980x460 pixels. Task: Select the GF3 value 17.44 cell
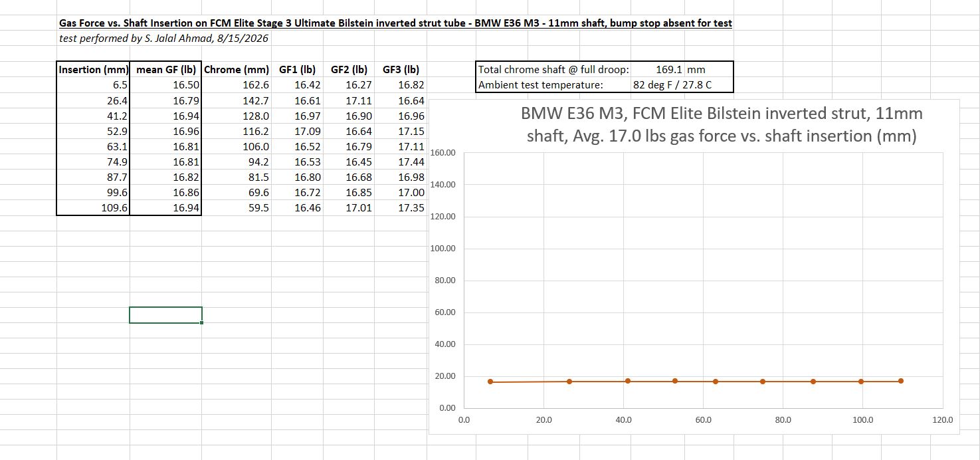401,162
